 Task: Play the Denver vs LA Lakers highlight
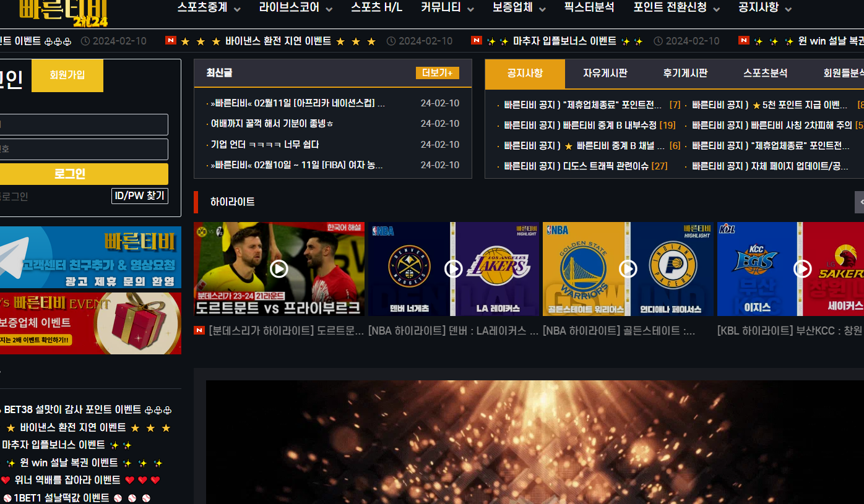pyautogui.click(x=454, y=269)
